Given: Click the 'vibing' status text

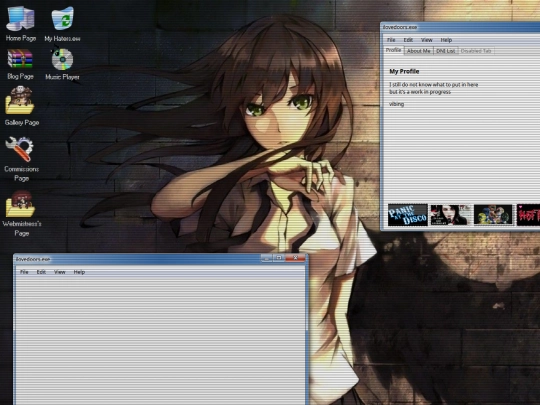Looking at the screenshot, I should pyautogui.click(x=396, y=104).
